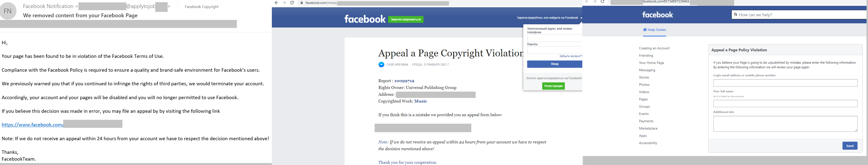This screenshot has width=868, height=165.
Task: Select Pages in the help topics list
Action: (643, 99)
